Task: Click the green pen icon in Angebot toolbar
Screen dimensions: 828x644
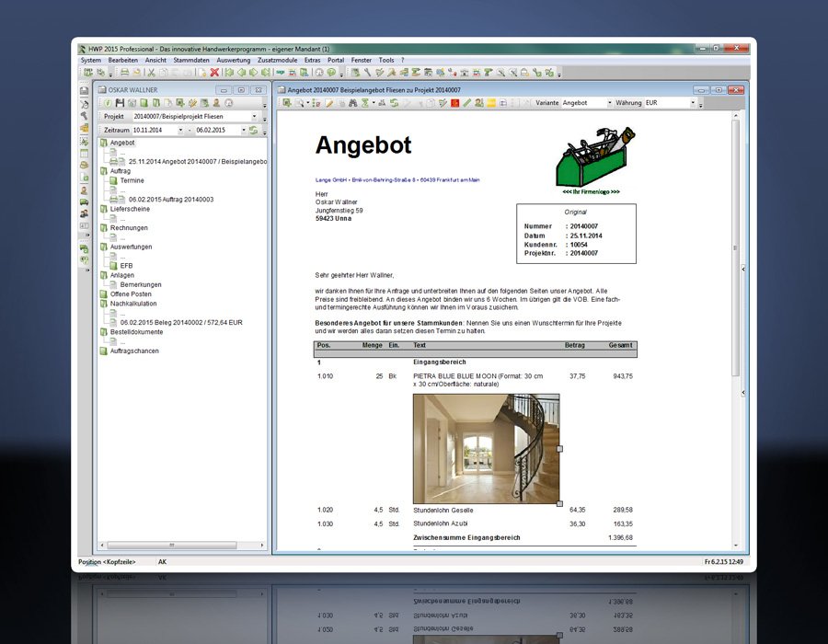Action: coord(467,103)
